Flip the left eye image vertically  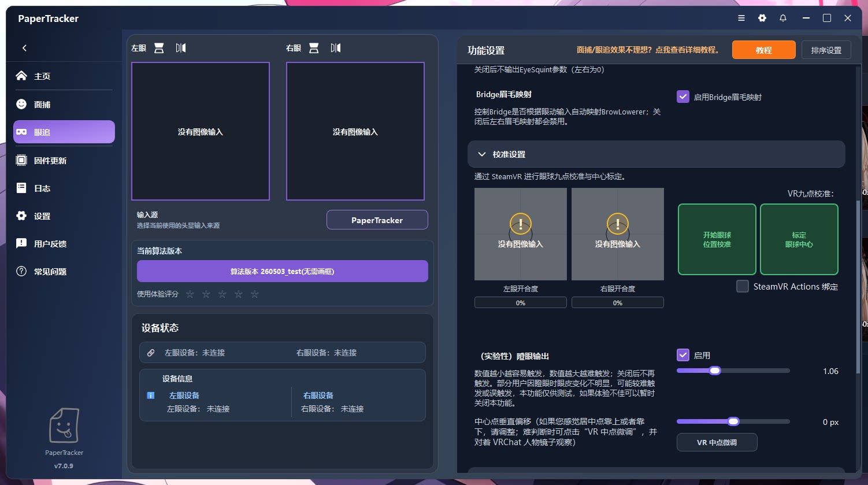[x=159, y=48]
